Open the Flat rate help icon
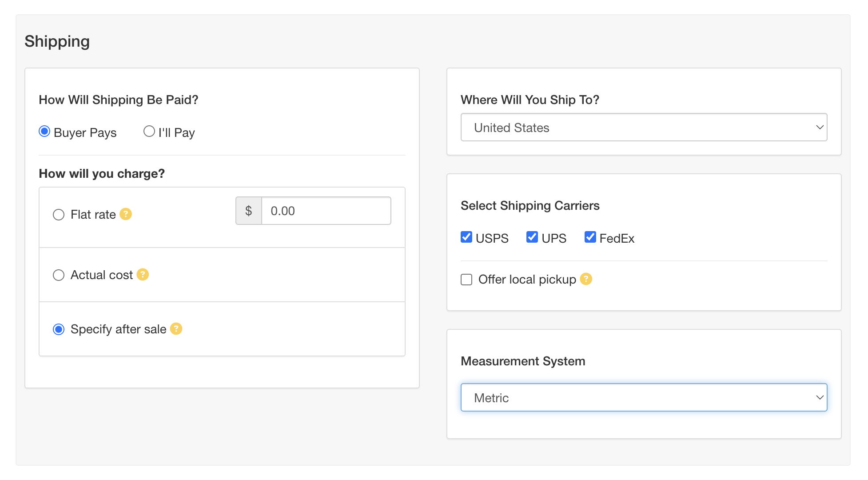868x480 pixels. pos(126,214)
